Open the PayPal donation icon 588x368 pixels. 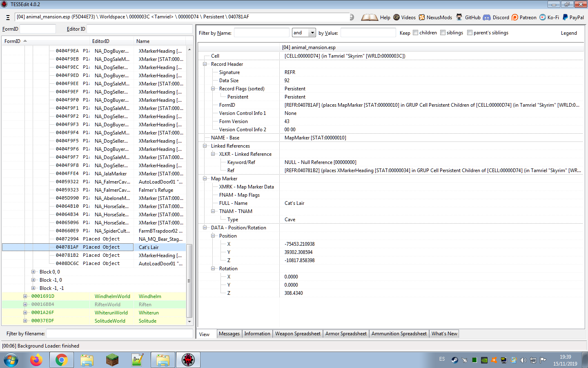[x=565, y=17]
